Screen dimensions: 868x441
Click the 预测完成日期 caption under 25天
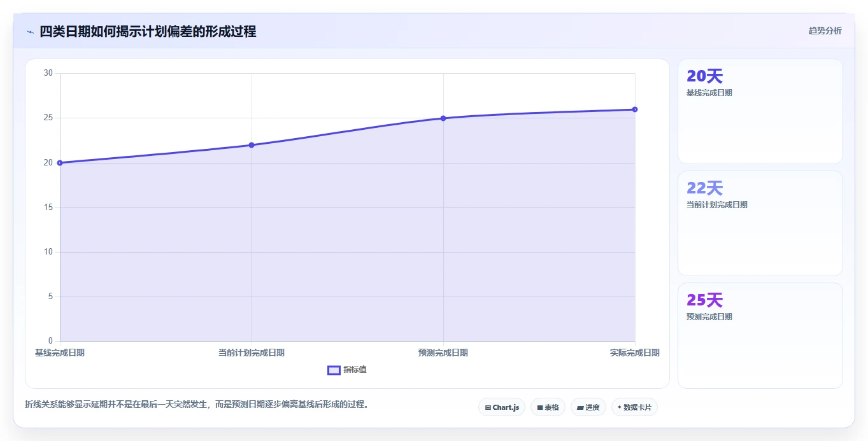(709, 317)
